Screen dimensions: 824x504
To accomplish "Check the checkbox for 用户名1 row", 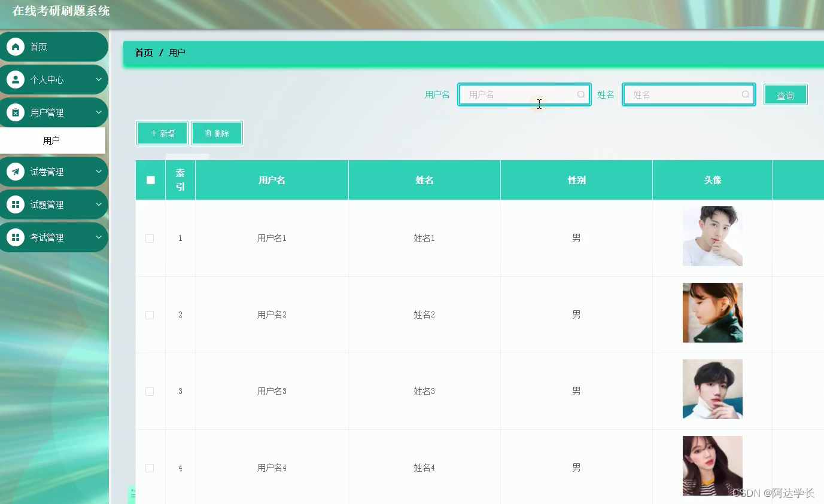I will (x=150, y=238).
